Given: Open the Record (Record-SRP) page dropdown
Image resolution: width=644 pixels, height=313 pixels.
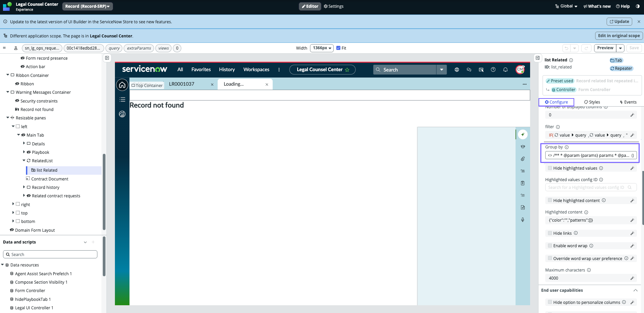Looking at the screenshot, I should (88, 6).
